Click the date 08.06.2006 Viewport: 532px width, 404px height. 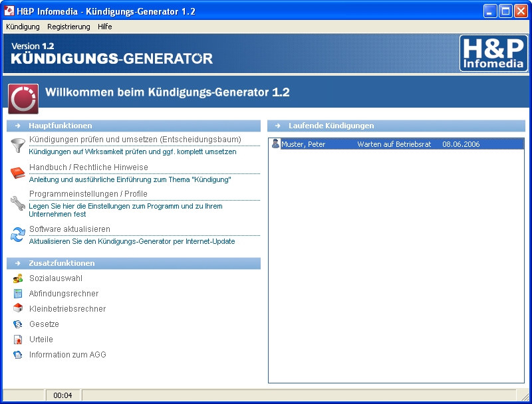461,144
